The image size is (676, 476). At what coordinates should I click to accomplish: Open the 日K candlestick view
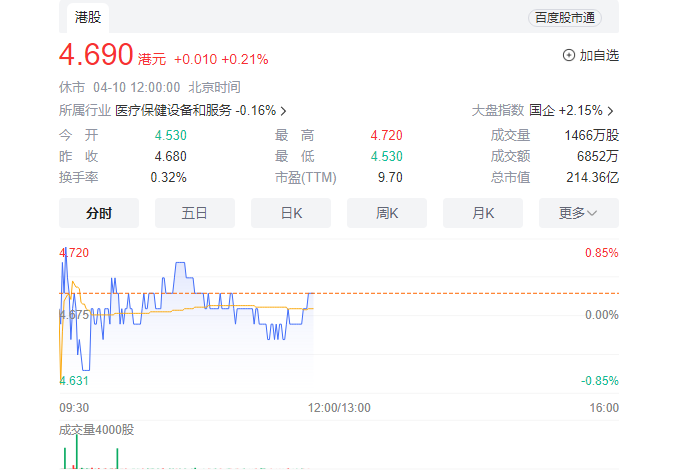(291, 213)
